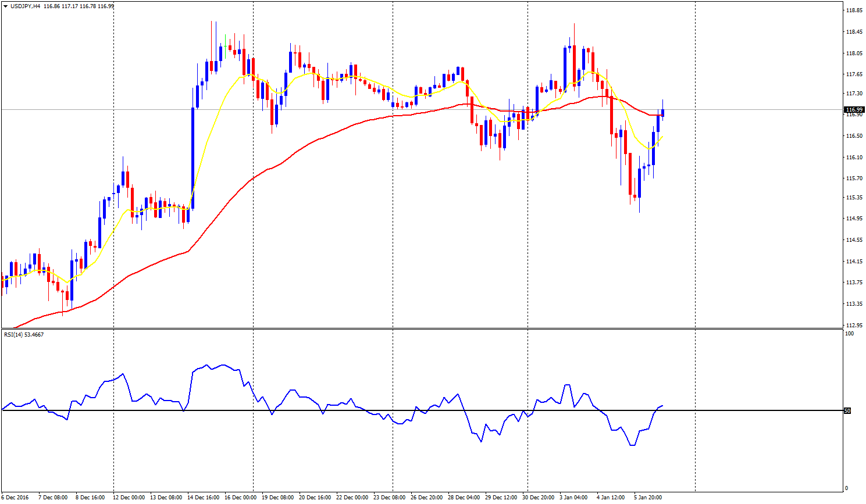The width and height of the screenshot is (866, 504).
Task: Click price axis label 118.85
Action: tap(854, 10)
